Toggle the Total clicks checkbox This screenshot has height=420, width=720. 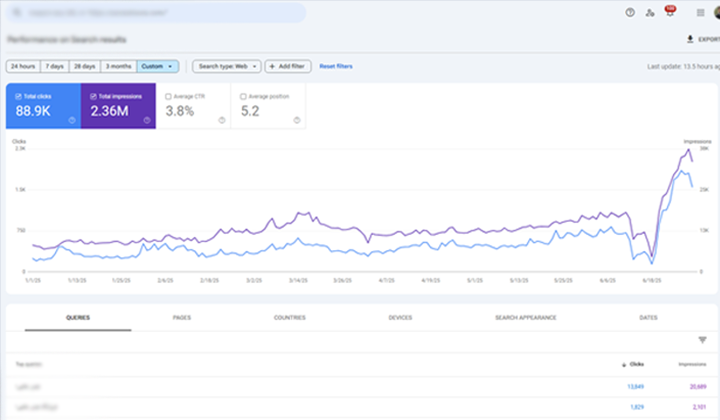(18, 97)
